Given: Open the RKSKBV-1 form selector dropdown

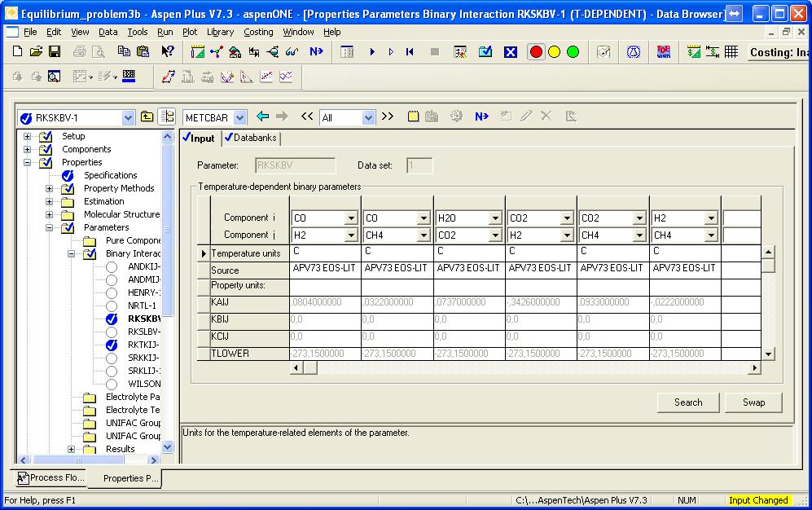Looking at the screenshot, I should coord(128,118).
